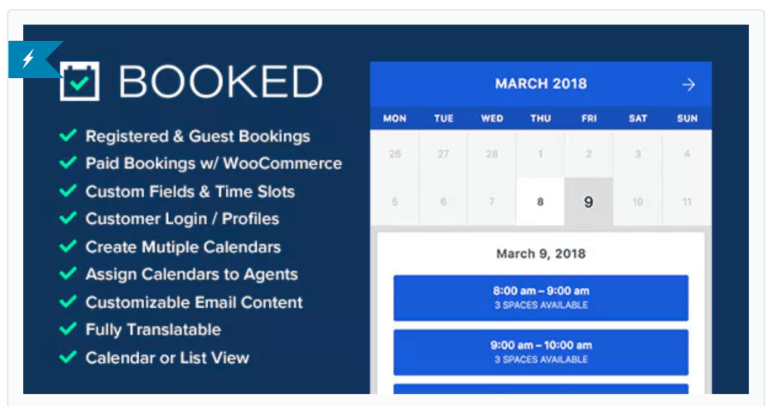Screen dimensions: 770x406
Task: Book the 9:00 am – 10:00 am slot
Action: pyautogui.click(x=541, y=352)
